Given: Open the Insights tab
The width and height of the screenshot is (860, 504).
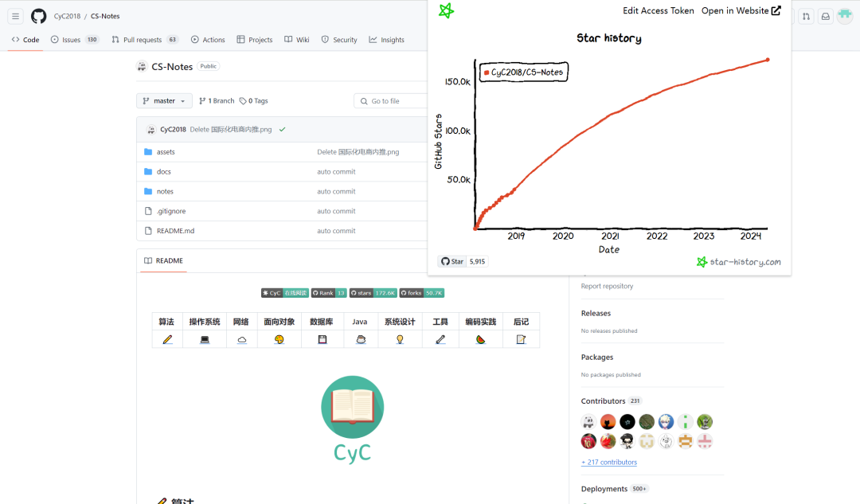Looking at the screenshot, I should pos(387,40).
